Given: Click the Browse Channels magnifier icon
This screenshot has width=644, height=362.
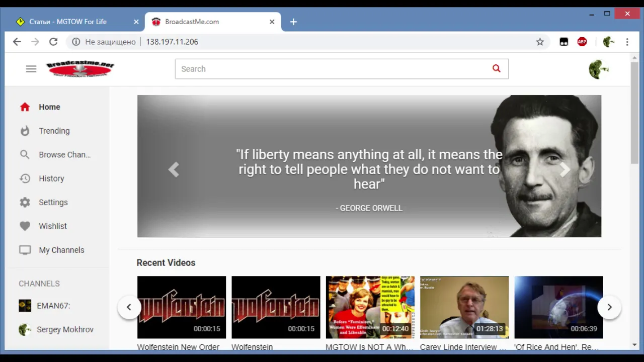Looking at the screenshot, I should (x=25, y=155).
